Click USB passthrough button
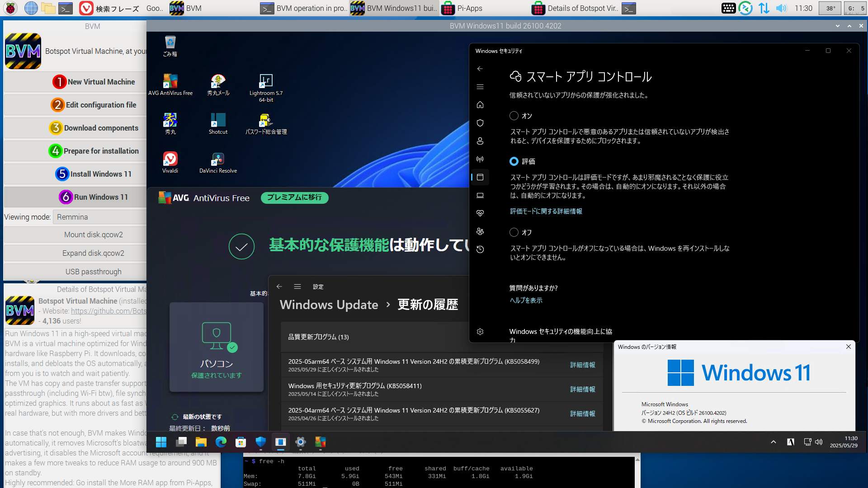This screenshot has width=868, height=488. (75, 272)
